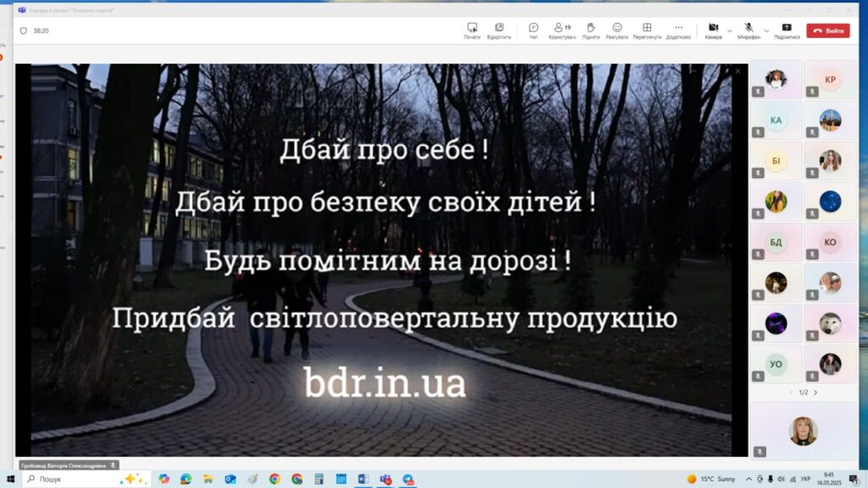
Task: Leave the meeting with Вийти button
Action: coord(827,30)
